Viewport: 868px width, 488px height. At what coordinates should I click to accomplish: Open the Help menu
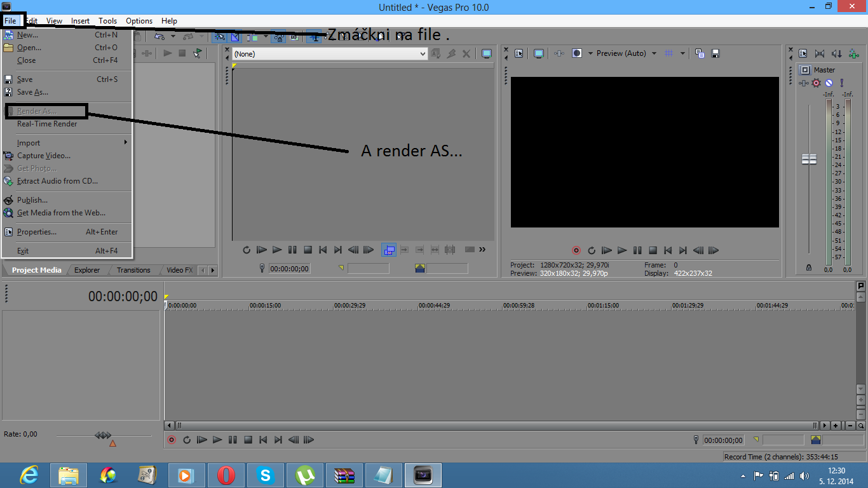[169, 21]
